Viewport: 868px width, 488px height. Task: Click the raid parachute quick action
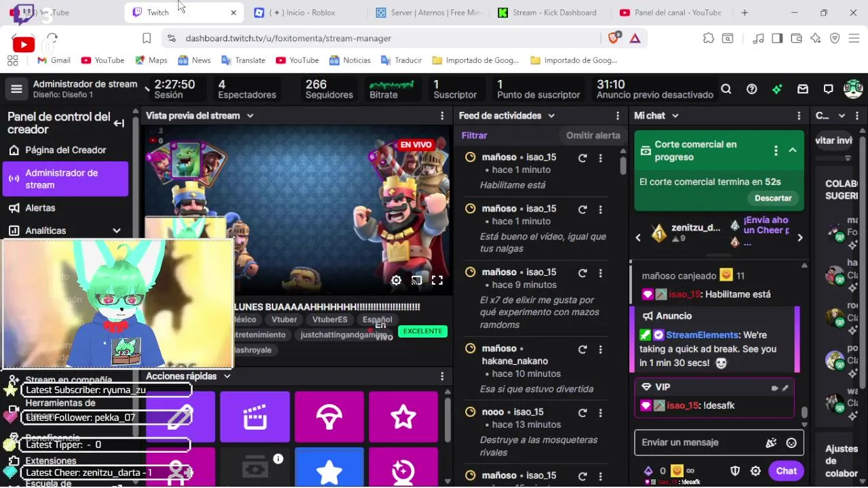[329, 417]
